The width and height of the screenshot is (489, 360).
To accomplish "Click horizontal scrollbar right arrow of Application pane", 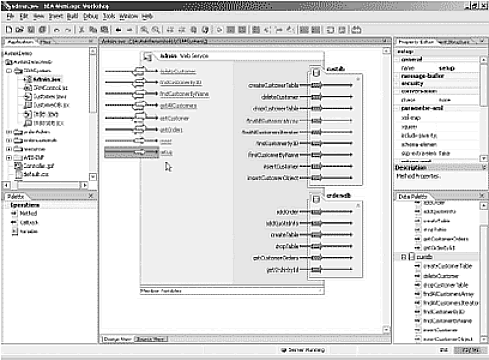I will [x=85, y=185].
